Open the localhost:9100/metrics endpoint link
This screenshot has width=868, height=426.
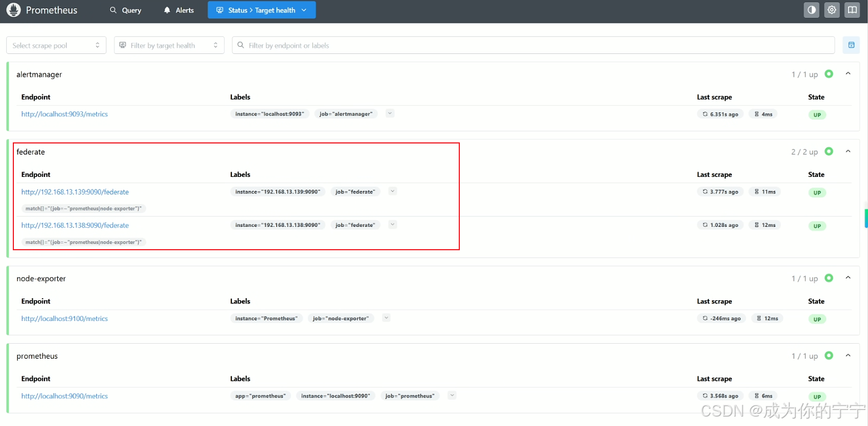pyautogui.click(x=65, y=319)
